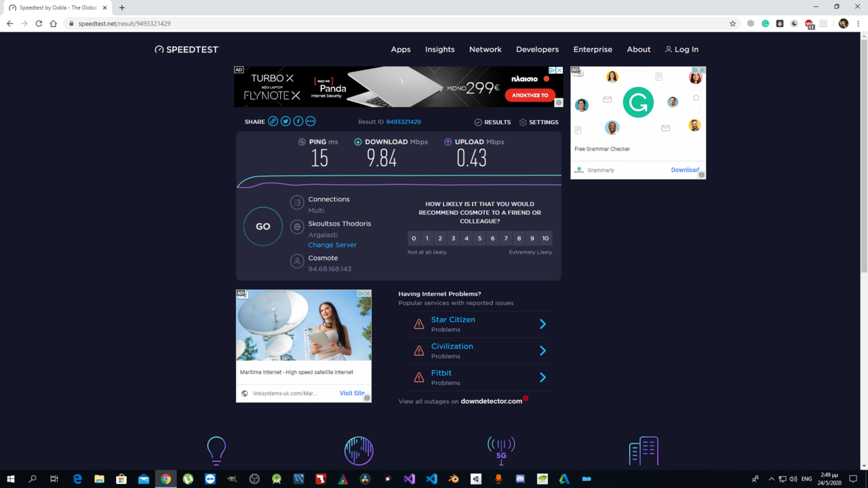Click Download on Grammarly ad
The width and height of the screenshot is (868, 488).
tap(685, 170)
